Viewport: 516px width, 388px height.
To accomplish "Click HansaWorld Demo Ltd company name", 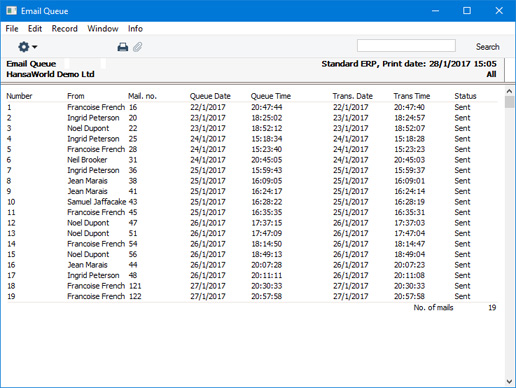I will (50, 74).
